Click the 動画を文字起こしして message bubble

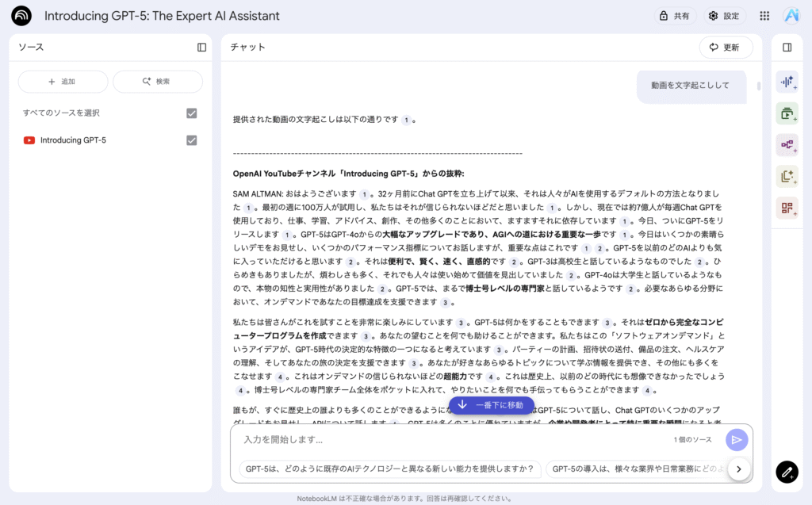tap(691, 86)
